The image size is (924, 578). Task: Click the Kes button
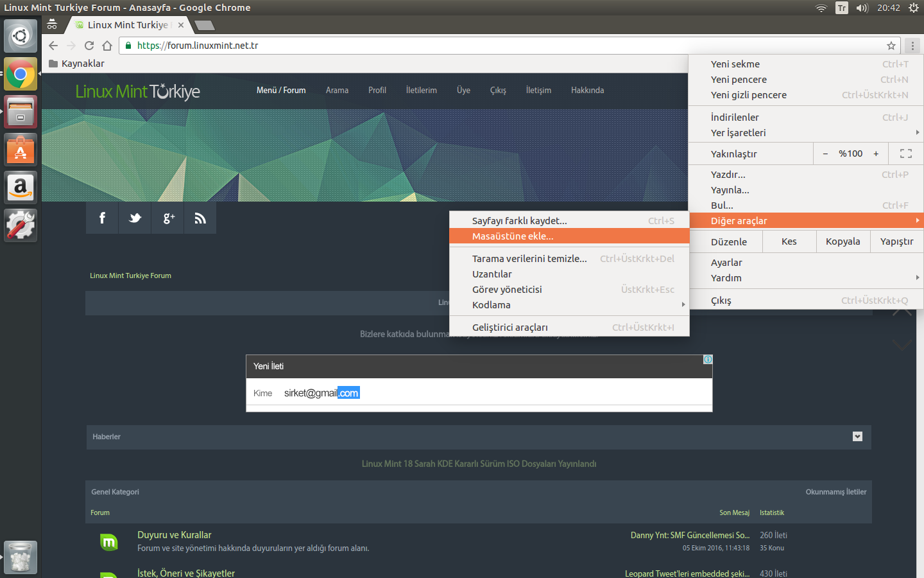click(x=789, y=241)
